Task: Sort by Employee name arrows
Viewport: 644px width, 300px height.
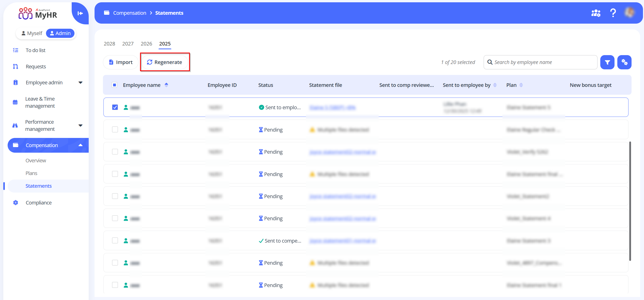Action: click(166, 85)
